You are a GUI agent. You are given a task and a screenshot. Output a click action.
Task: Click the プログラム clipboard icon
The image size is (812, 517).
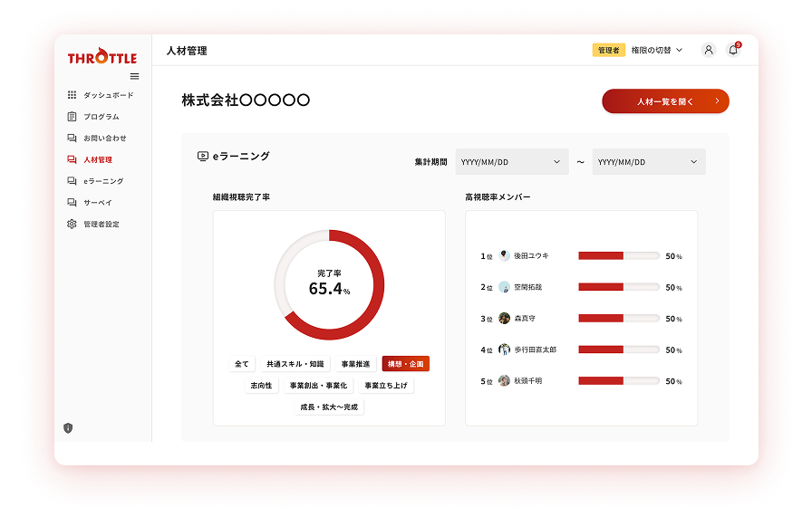click(x=72, y=117)
